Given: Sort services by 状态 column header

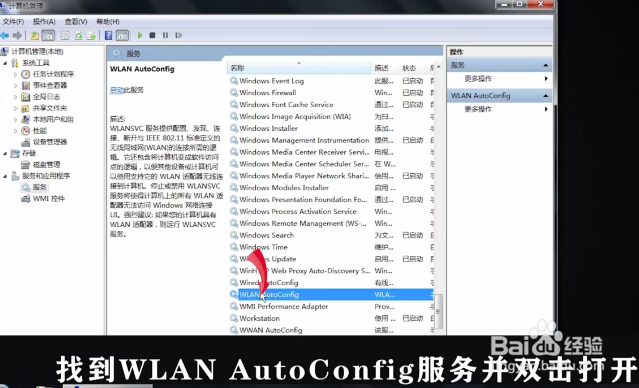Looking at the screenshot, I should [x=412, y=68].
